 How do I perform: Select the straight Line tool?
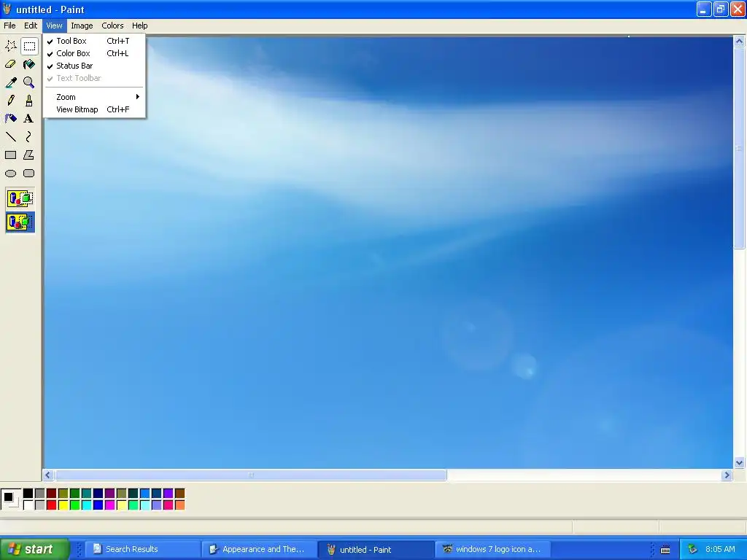click(x=10, y=136)
